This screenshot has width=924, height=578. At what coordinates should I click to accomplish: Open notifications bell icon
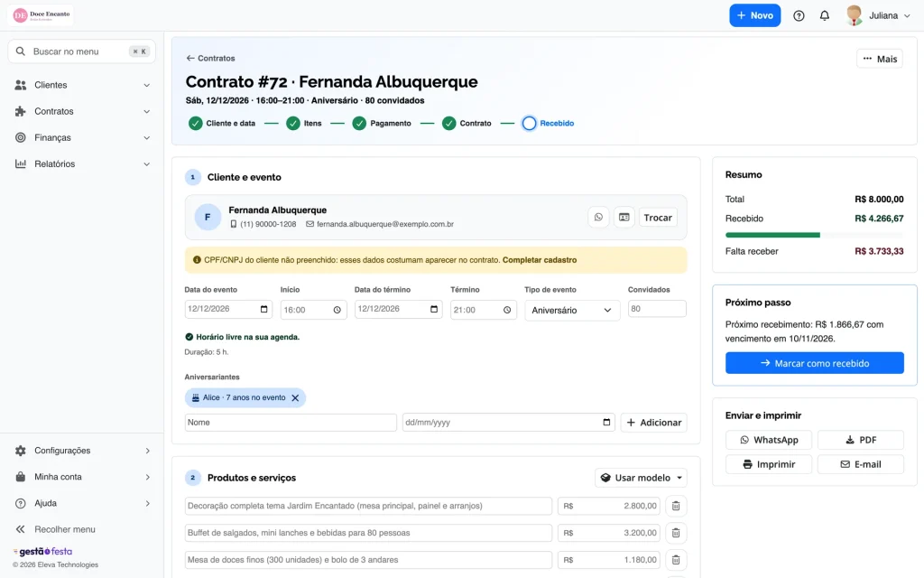click(x=825, y=16)
